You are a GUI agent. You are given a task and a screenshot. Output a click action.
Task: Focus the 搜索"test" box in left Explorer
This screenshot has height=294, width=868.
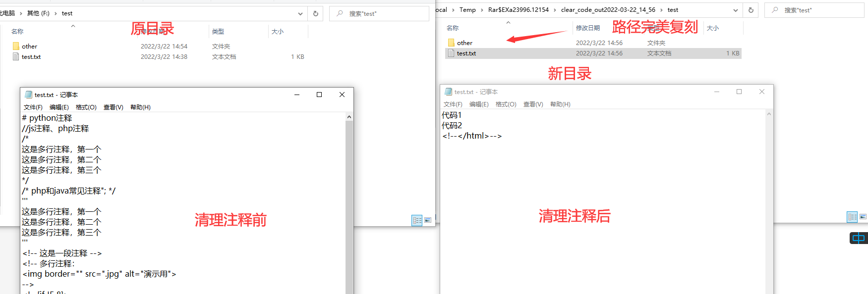coord(379,13)
